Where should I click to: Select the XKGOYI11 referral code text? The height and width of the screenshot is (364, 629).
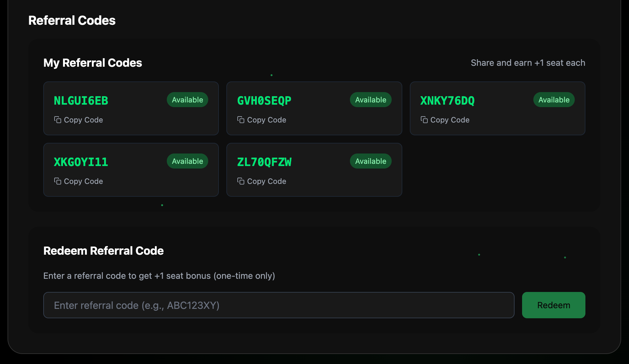click(x=81, y=162)
